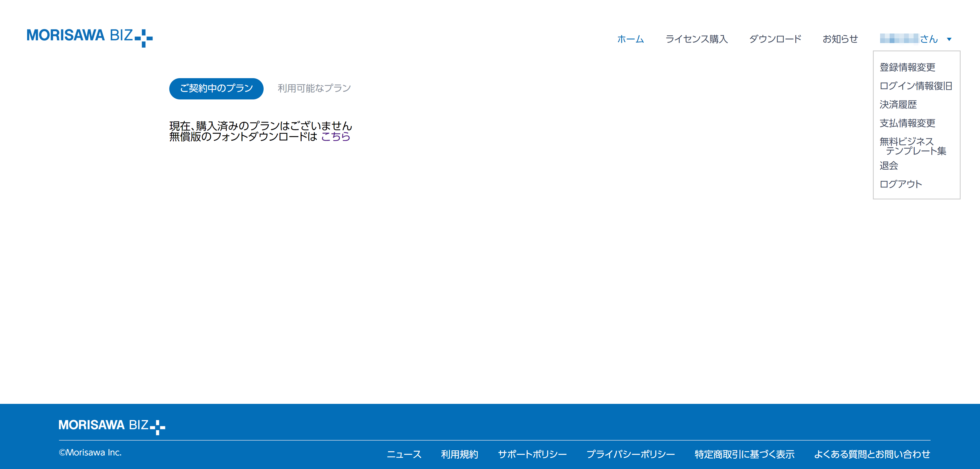
Task: Open ライセンス購入 in the navigation bar
Action: click(696, 39)
